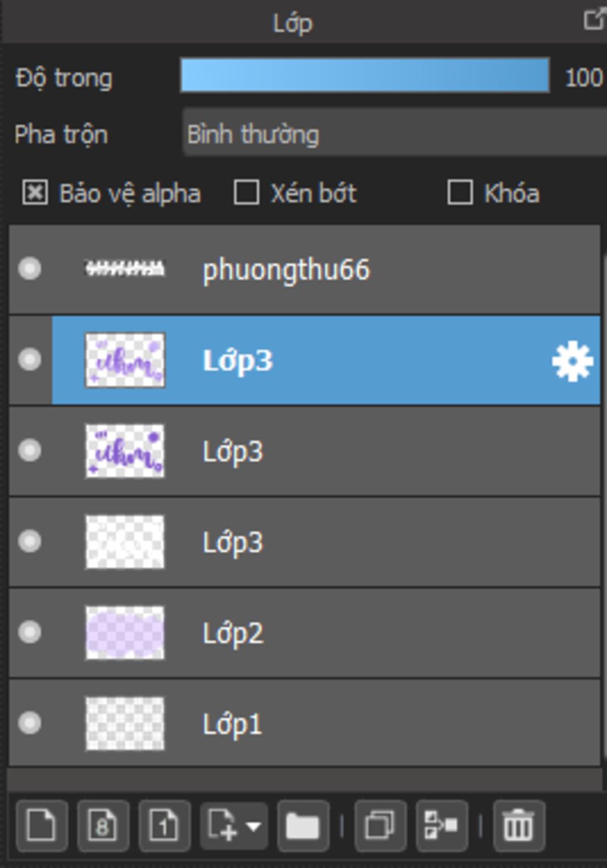The width and height of the screenshot is (607, 868).
Task: Open Lớp3 layer settings gear
Action: pyautogui.click(x=572, y=361)
